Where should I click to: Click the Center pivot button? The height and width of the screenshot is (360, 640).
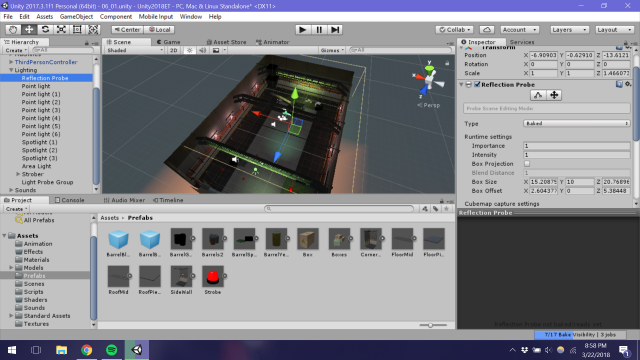[x=127, y=29]
